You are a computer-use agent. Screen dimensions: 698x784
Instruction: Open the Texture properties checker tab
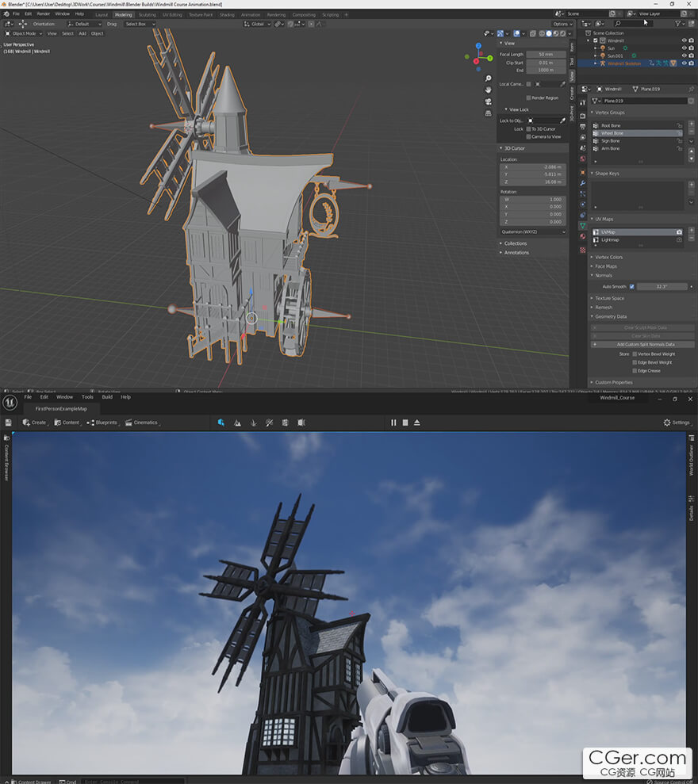click(x=582, y=250)
